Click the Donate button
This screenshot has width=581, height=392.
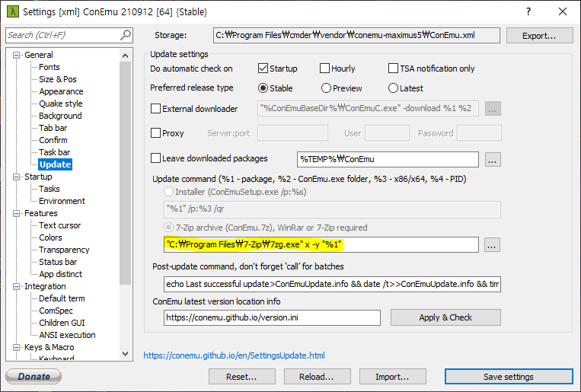tap(34, 377)
